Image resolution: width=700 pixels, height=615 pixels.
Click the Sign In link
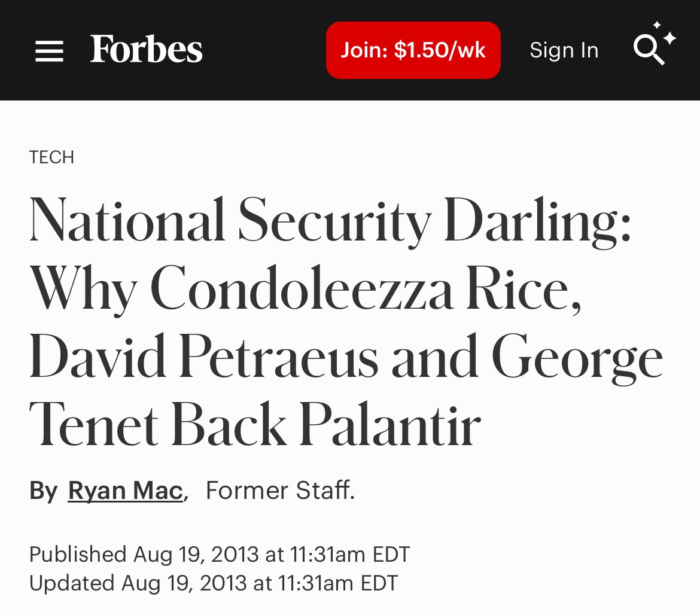coord(564,50)
